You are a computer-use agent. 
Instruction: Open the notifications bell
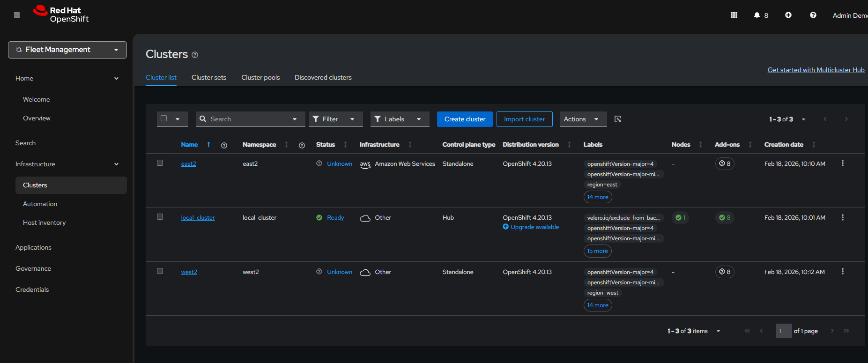point(757,15)
